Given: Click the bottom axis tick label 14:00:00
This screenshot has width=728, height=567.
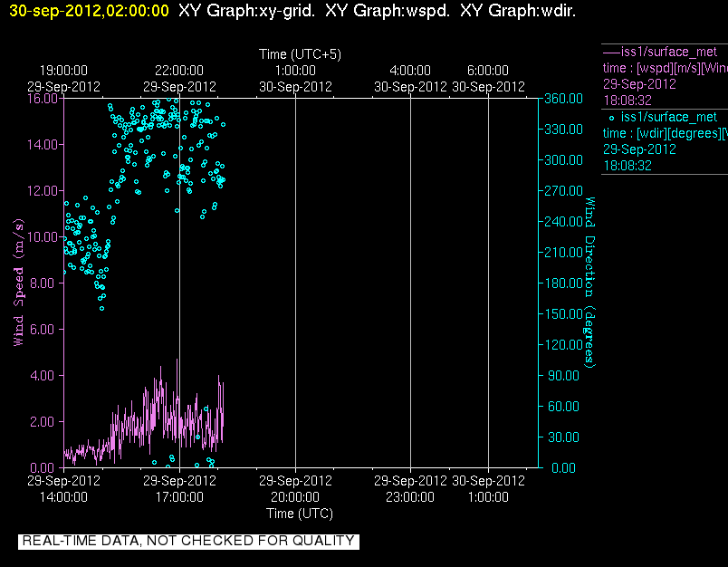Looking at the screenshot, I should tap(63, 497).
